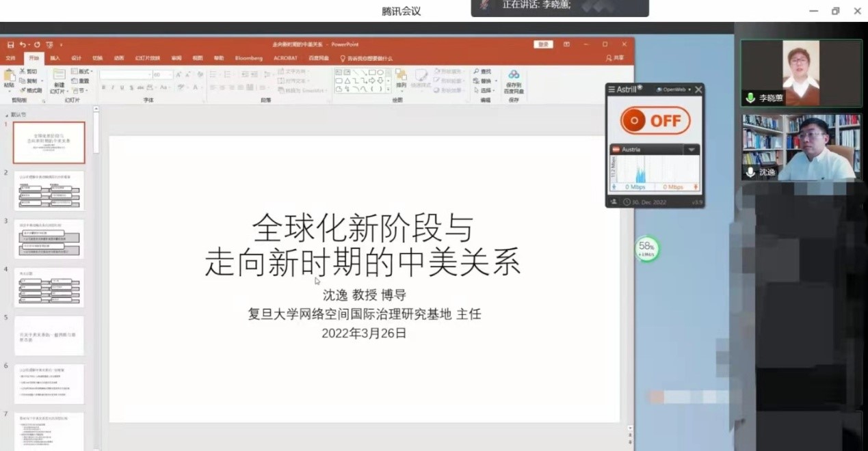This screenshot has width=868, height=451.
Task: Toggle Bold formatting in font group
Action: [104, 87]
